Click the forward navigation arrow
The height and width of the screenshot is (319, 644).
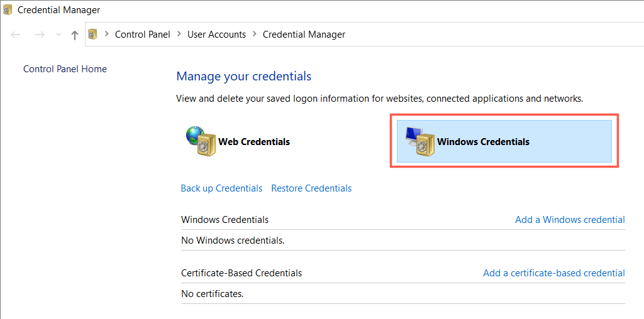[x=40, y=35]
